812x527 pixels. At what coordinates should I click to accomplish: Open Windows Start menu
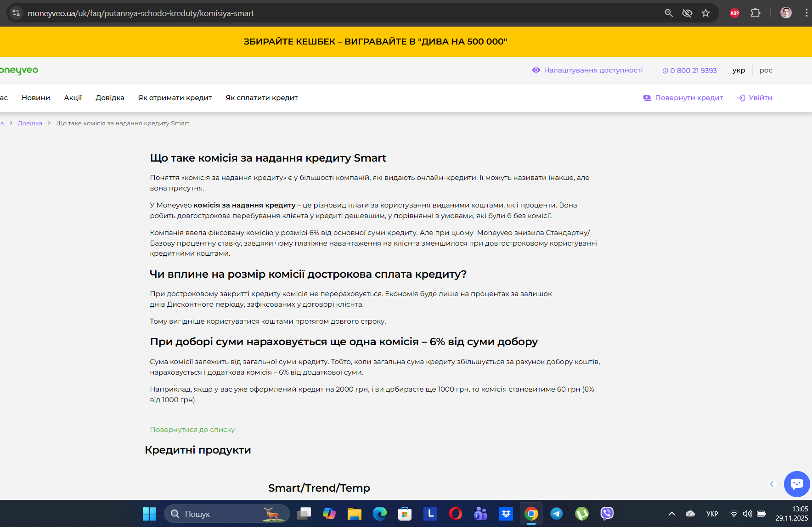149,514
